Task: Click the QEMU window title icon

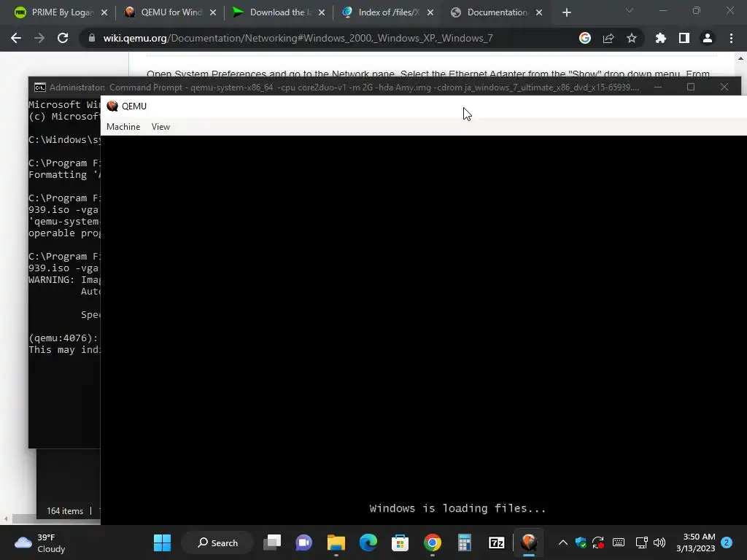Action: coord(112,106)
